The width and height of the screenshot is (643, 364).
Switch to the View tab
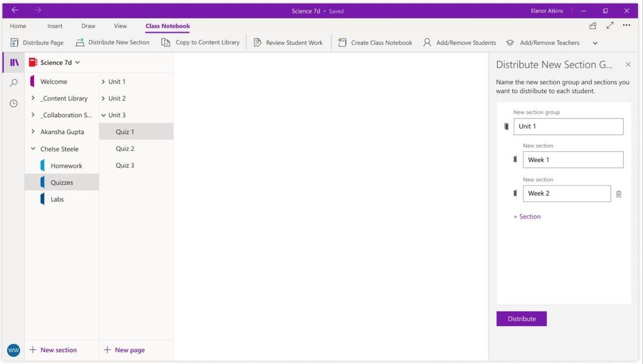click(120, 26)
